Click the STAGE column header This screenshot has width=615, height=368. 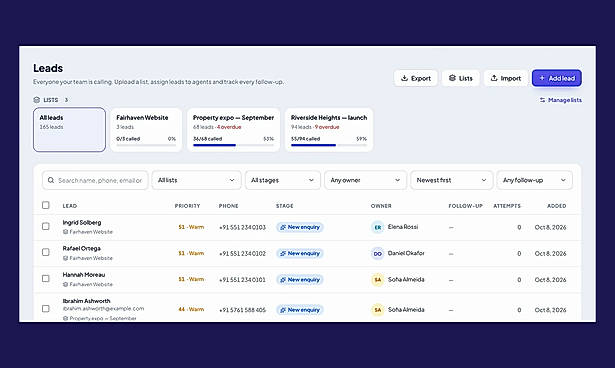pos(284,206)
